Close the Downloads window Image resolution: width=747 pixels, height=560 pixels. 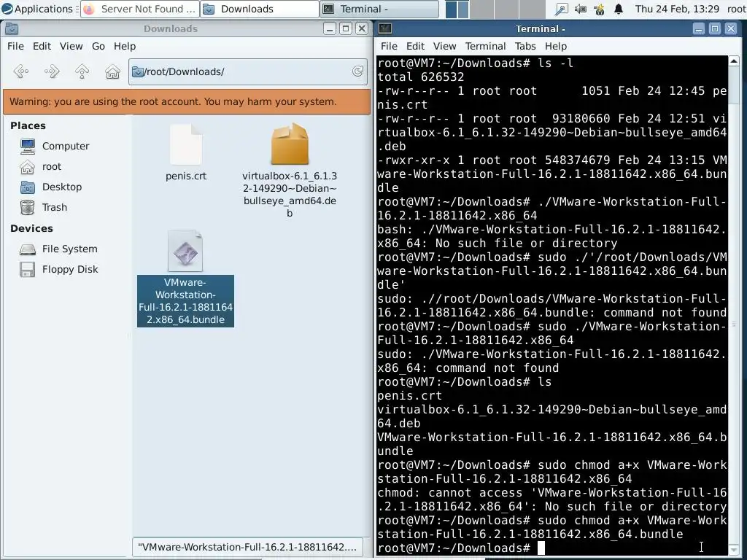(362, 29)
